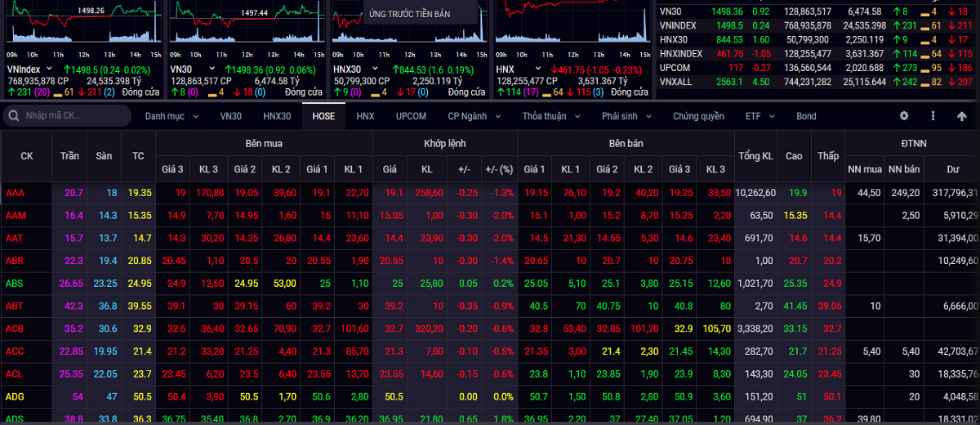Click the Tổng KL column header
The width and height of the screenshot is (980, 425).
755,155
